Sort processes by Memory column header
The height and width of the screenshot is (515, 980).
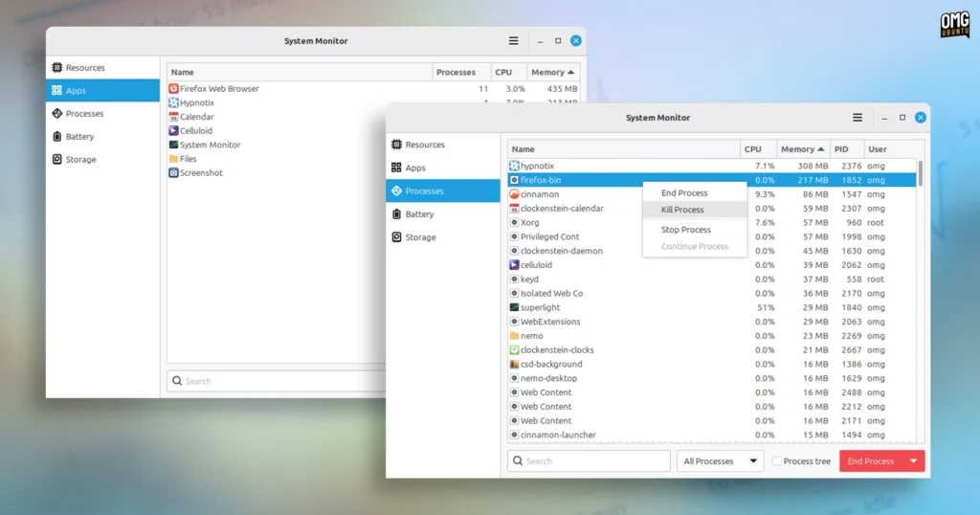pos(803,149)
